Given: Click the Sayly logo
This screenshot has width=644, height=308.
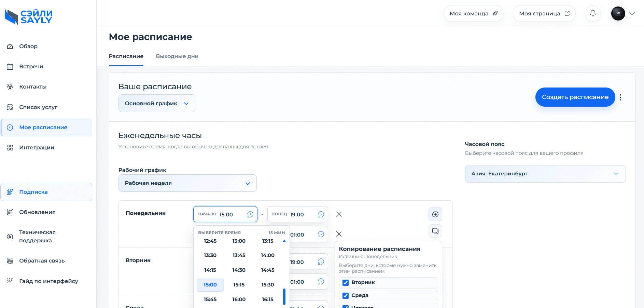Looking at the screenshot, I should 28,17.
